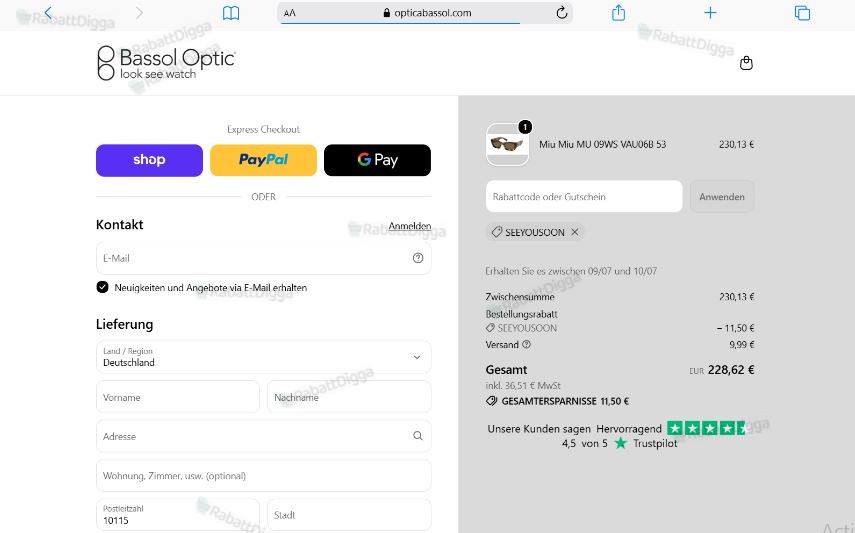Click the Miu Miu sunglasses thumbnail
Image resolution: width=855 pixels, height=533 pixels.
pyautogui.click(x=507, y=145)
